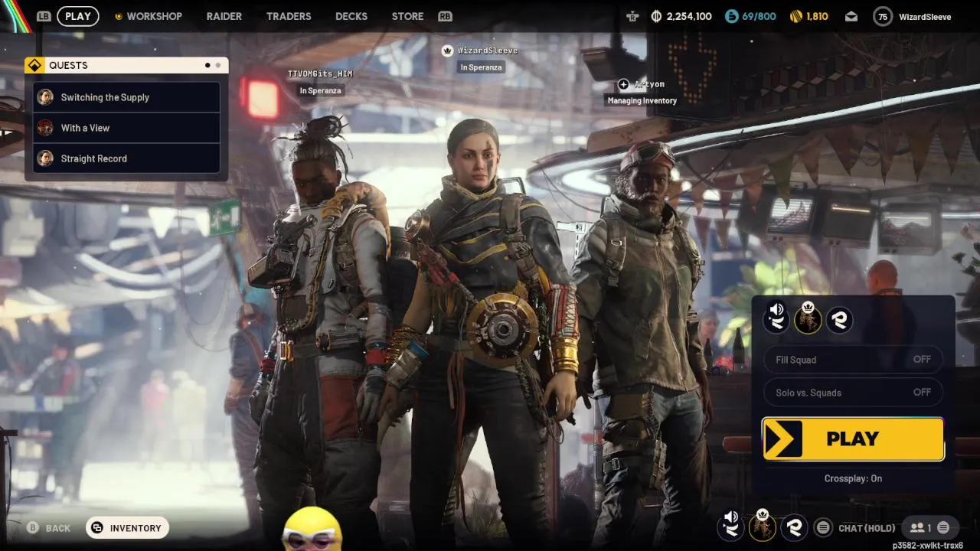Click the menu icon beside friends count

[943, 527]
